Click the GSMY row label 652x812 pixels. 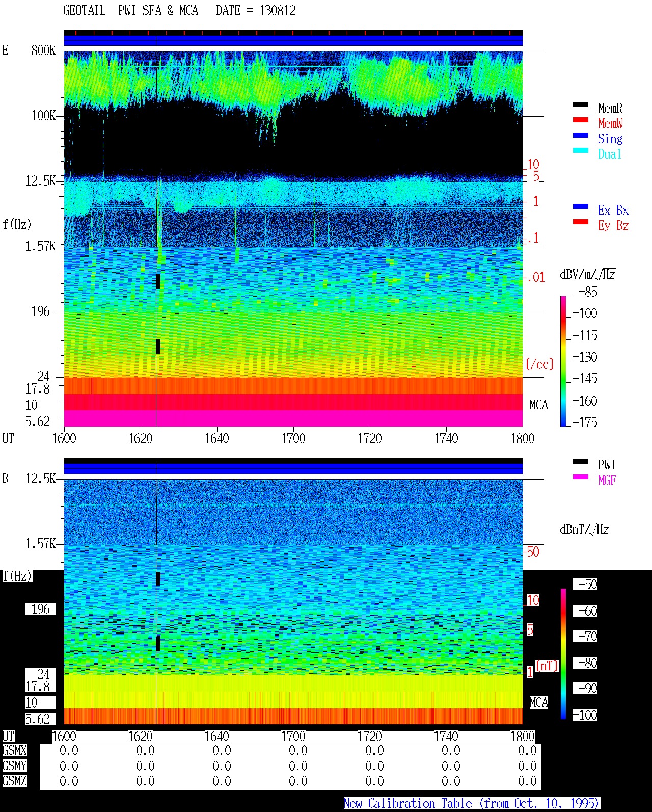click(x=14, y=766)
